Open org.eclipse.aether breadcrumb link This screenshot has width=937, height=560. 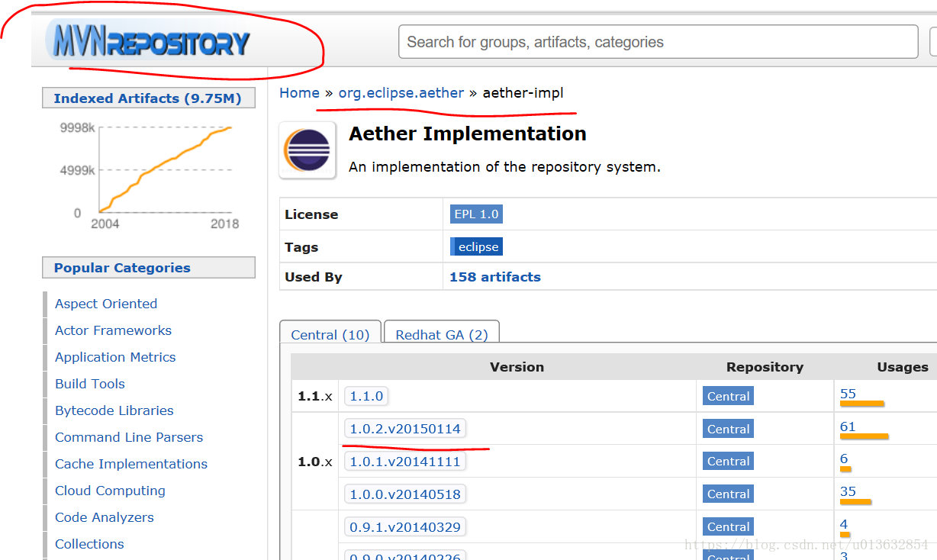pos(401,93)
